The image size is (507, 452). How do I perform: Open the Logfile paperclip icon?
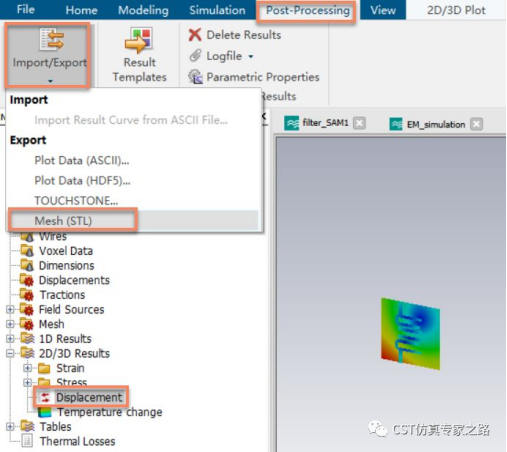click(x=195, y=56)
